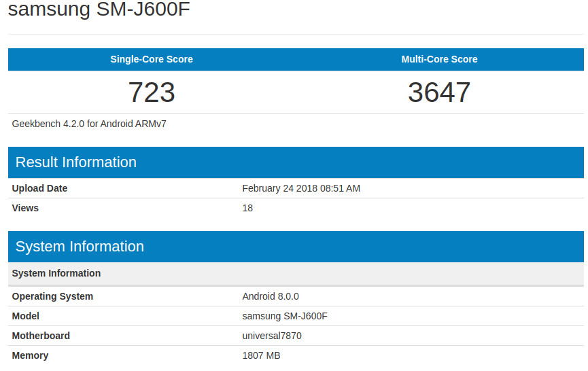Click the Android 8.0.0 value
Image resolution: width=588 pixels, height=371 pixels.
click(271, 296)
